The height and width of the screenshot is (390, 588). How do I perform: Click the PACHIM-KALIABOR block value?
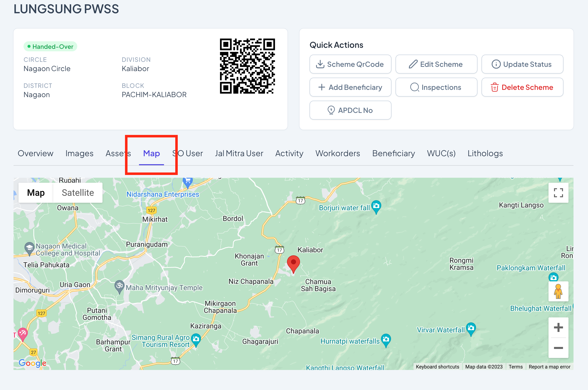click(154, 95)
